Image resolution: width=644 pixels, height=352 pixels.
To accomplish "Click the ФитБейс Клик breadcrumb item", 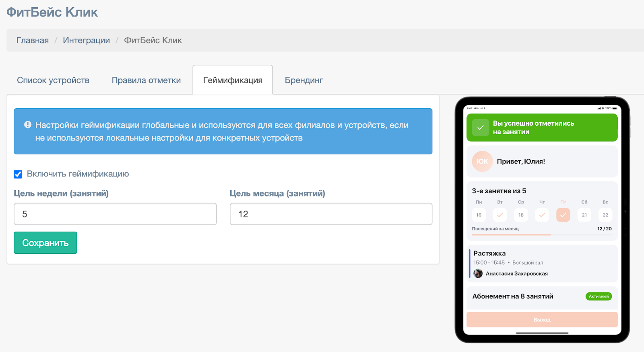I will 153,40.
